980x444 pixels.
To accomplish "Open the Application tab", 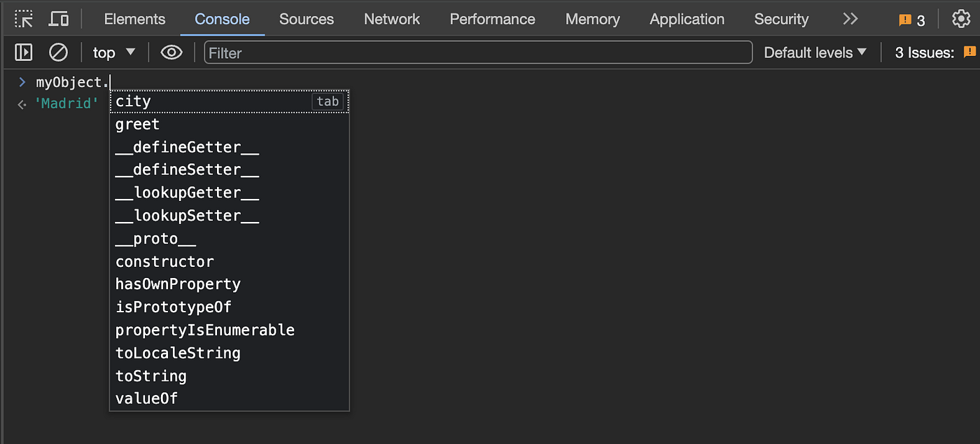I will coord(687,19).
